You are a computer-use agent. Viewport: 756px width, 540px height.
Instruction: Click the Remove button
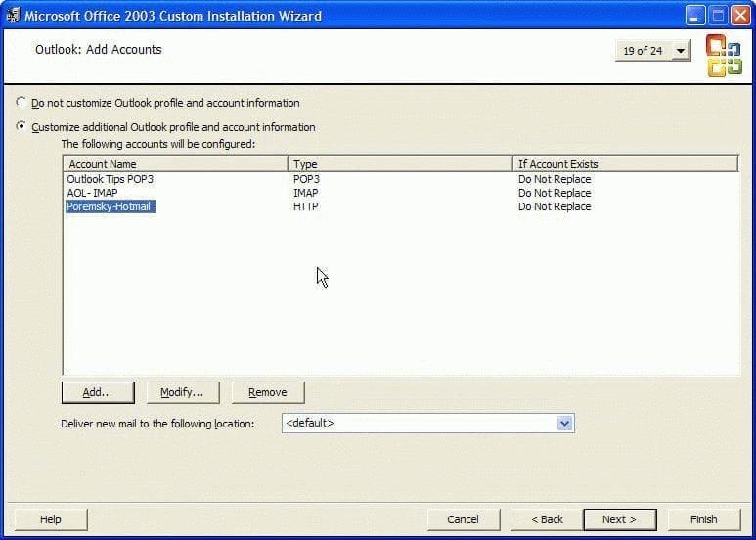point(268,392)
